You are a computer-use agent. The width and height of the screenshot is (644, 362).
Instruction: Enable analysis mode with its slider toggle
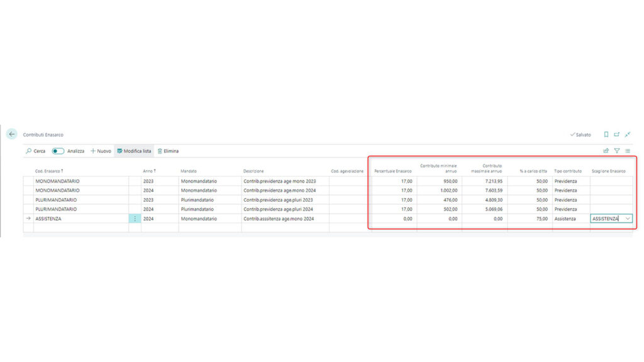coord(58,151)
